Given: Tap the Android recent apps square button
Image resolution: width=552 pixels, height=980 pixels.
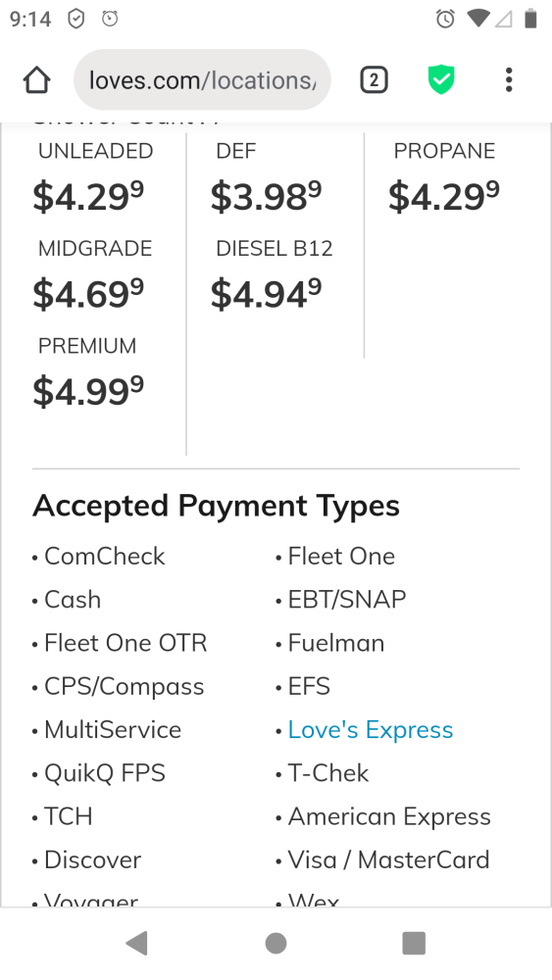Looking at the screenshot, I should [x=414, y=943].
